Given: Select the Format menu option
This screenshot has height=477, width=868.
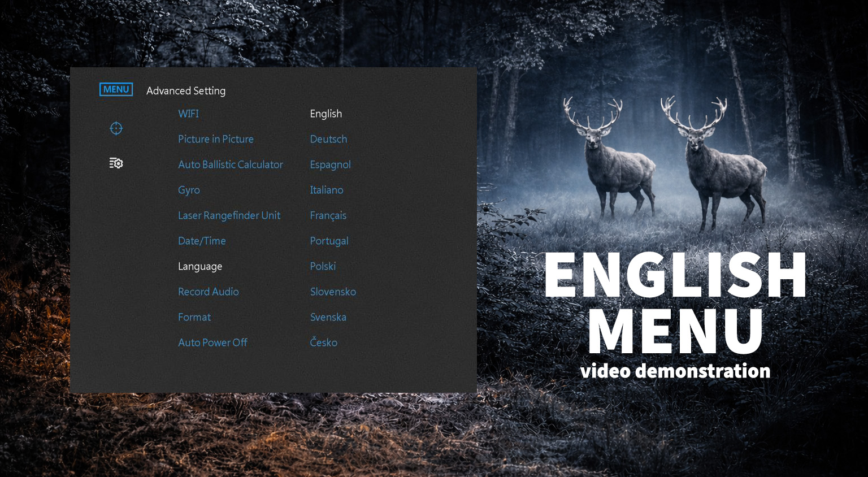Looking at the screenshot, I should [194, 317].
